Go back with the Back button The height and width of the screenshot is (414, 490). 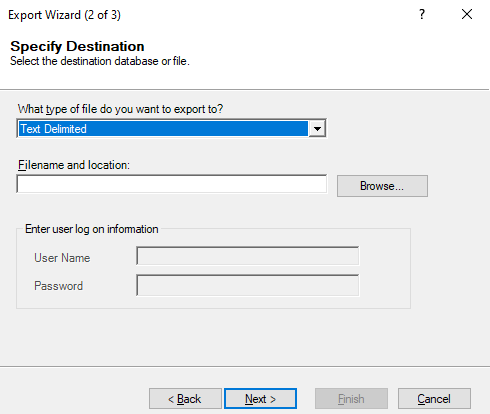coord(185,398)
